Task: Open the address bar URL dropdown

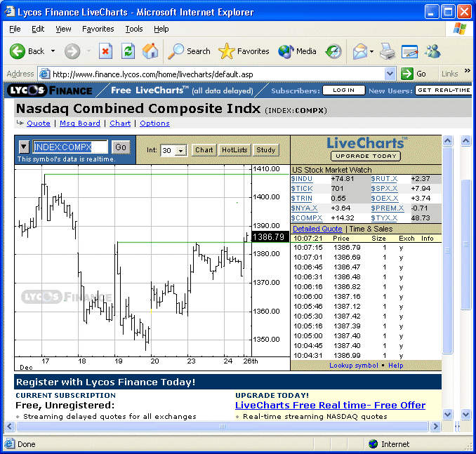Action: click(390, 74)
